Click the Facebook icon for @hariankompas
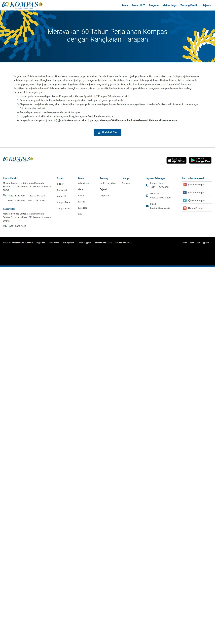Image resolution: width=215 pixels, height=644 pixels. 185,192
